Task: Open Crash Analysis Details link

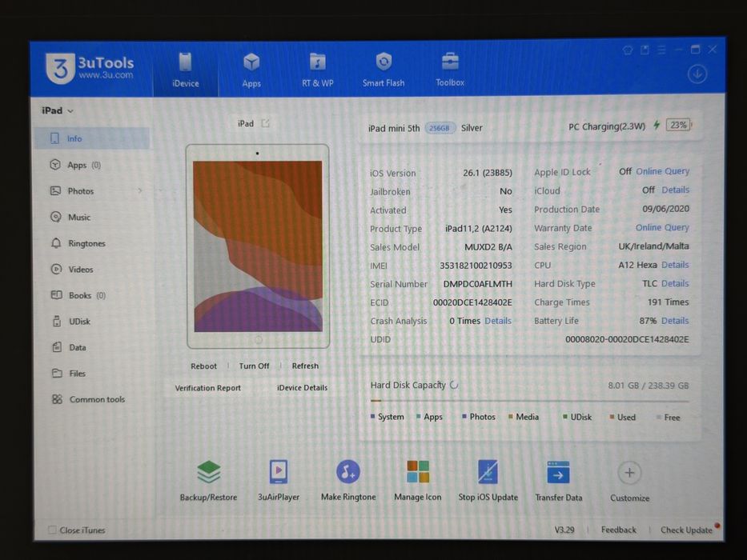Action: pyautogui.click(x=498, y=321)
